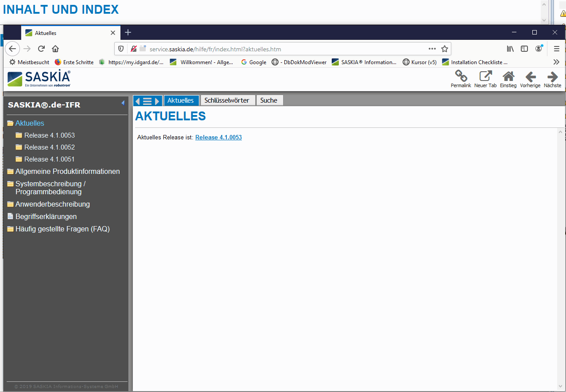566x392 pixels.
Task: Click the Permalink chain icon
Action: tap(461, 77)
